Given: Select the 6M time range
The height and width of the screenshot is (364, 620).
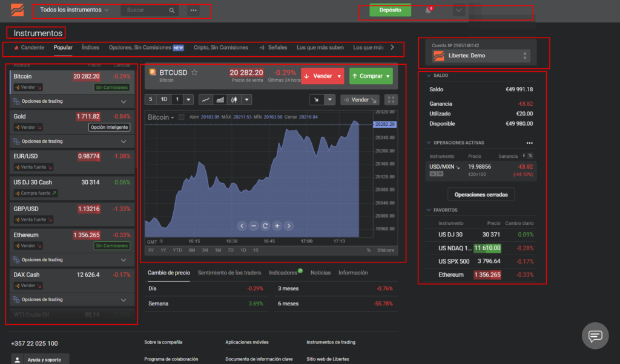Looking at the screenshot, I should tap(192, 250).
